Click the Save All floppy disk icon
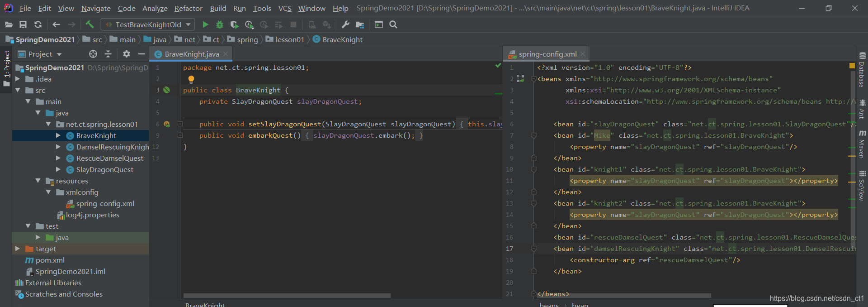 [x=23, y=24]
